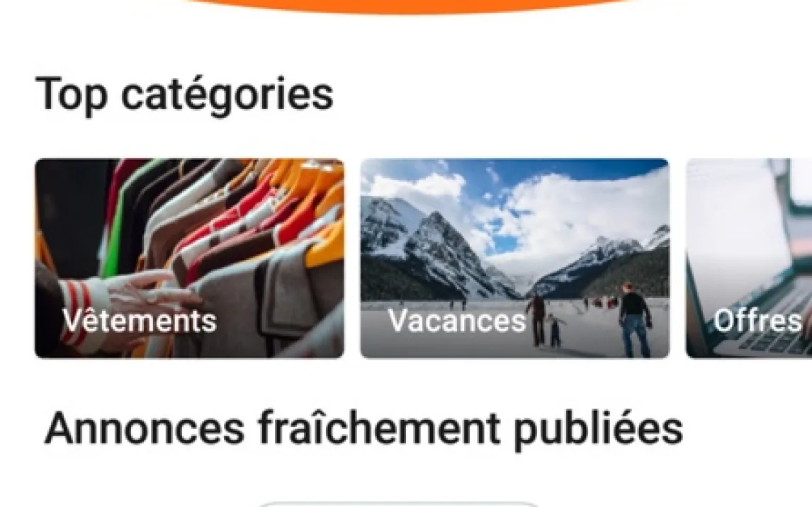Screen dimensions: 812x507
Task: Select the white "Offres" label text
Action: click(757, 320)
